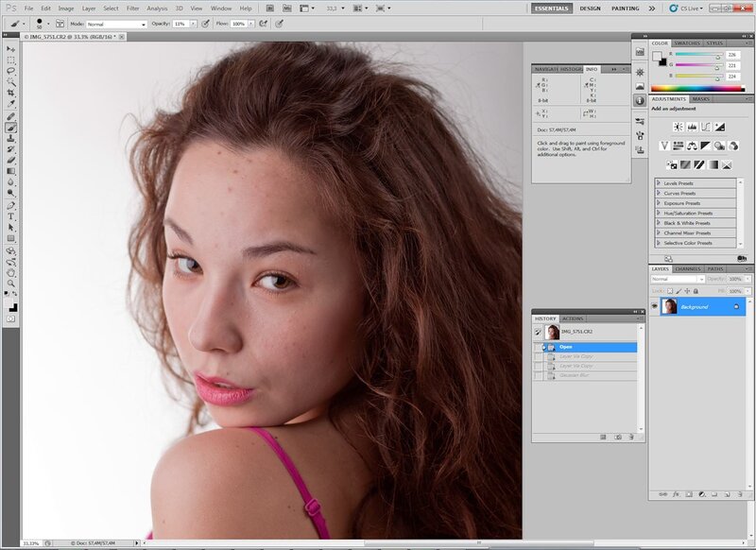Toggle lock transparent pixels

pyautogui.click(x=670, y=291)
